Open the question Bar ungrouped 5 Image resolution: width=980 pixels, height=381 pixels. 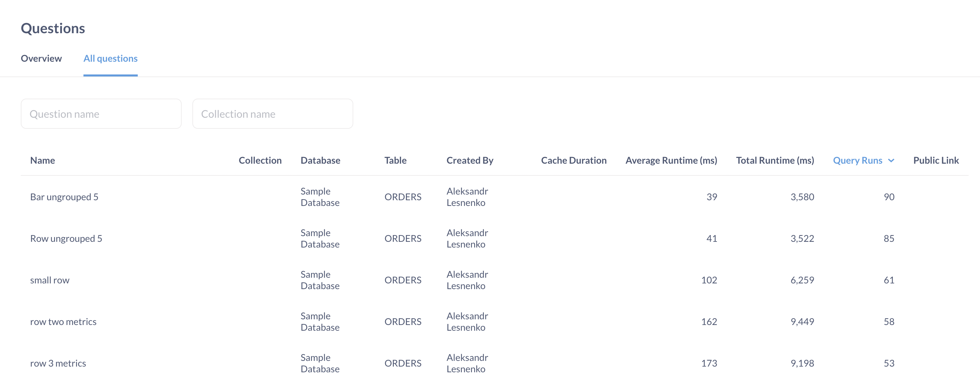[64, 197]
